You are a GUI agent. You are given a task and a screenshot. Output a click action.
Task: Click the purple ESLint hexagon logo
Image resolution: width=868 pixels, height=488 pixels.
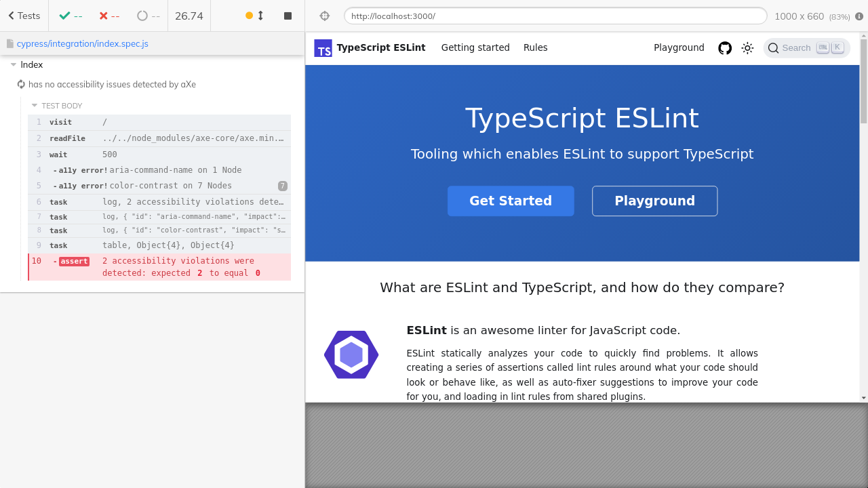351,354
